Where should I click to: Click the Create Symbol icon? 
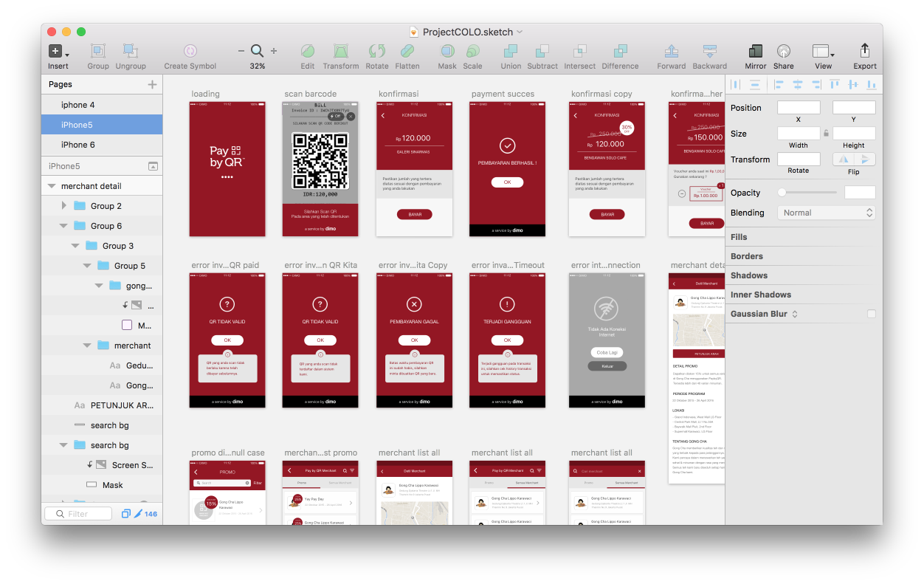click(190, 51)
